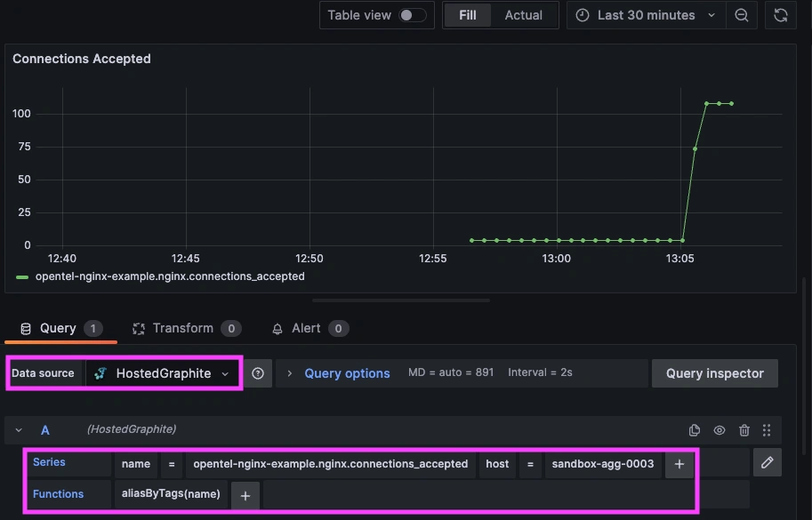Click the aliasByTags(name) function
This screenshot has width=812, height=520.
tap(171, 493)
